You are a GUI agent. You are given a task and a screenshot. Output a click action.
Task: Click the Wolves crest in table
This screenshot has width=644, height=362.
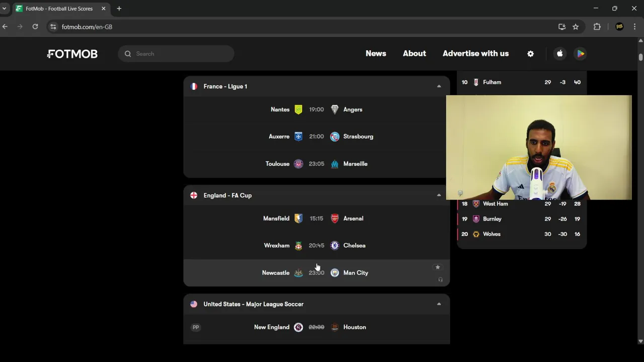click(476, 234)
